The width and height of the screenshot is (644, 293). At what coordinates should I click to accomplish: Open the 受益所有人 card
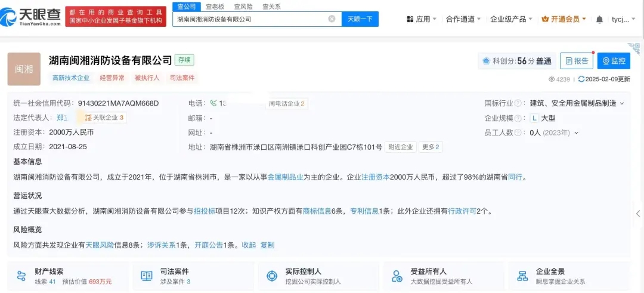coord(444,276)
